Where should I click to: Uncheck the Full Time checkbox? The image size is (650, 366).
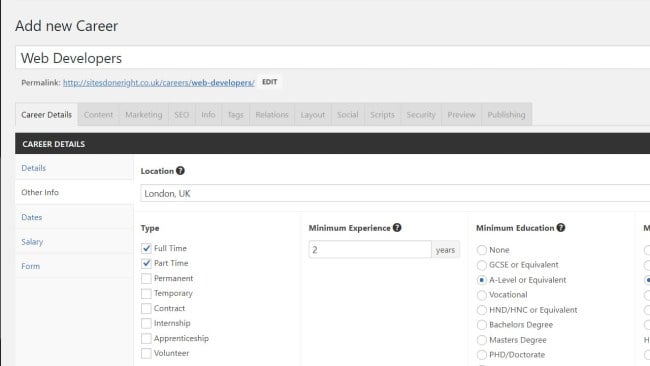(146, 248)
